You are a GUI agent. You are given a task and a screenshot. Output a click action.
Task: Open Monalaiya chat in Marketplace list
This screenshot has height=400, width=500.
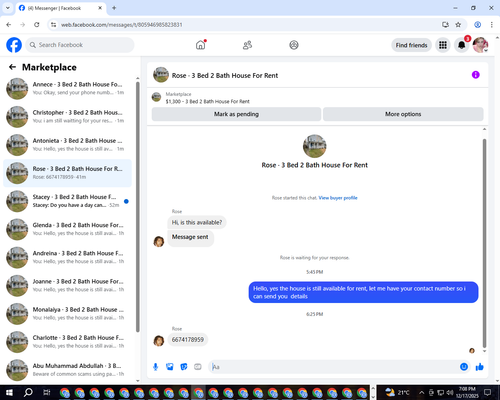pos(67,314)
